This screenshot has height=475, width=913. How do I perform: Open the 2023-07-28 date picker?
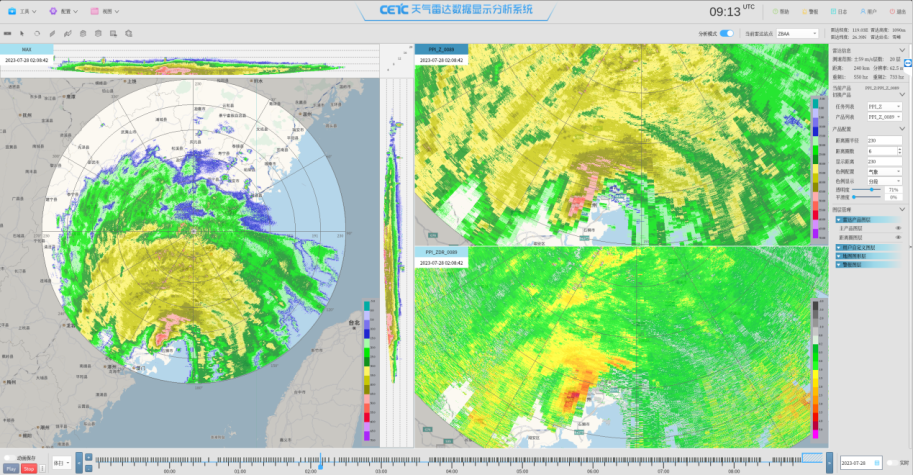861,463
